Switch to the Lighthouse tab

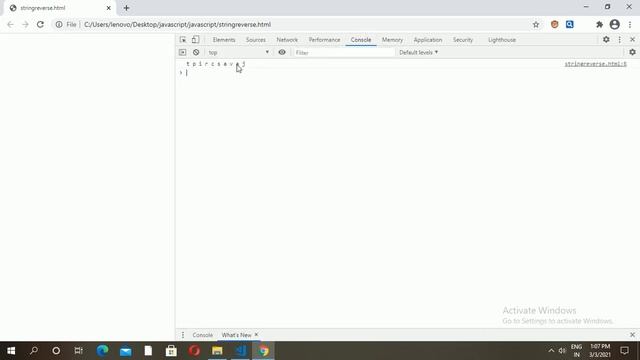click(502, 40)
